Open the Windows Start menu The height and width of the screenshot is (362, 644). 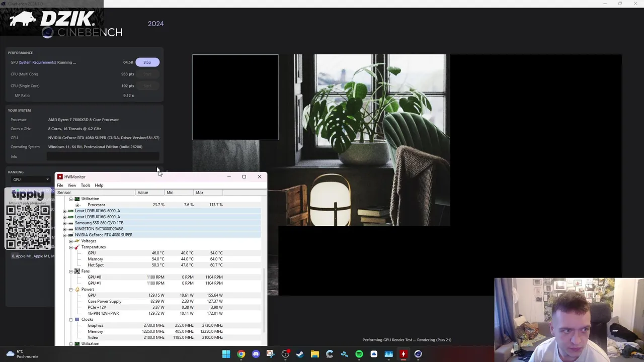(226, 354)
